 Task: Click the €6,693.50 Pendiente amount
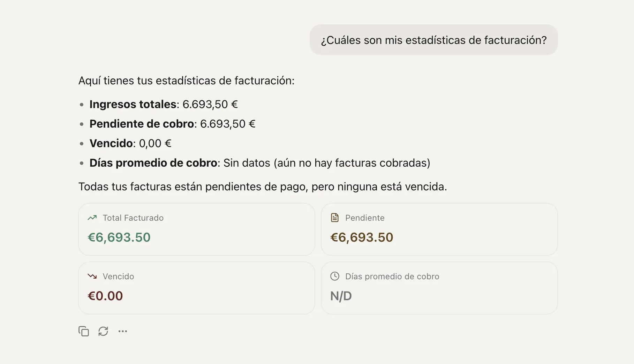(362, 237)
